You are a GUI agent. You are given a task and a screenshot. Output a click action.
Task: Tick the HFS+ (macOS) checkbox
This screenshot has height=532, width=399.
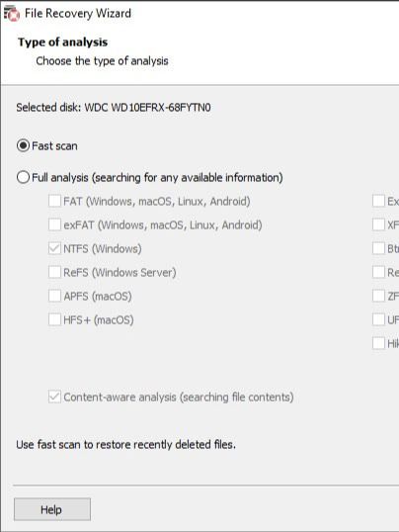[x=54, y=319]
